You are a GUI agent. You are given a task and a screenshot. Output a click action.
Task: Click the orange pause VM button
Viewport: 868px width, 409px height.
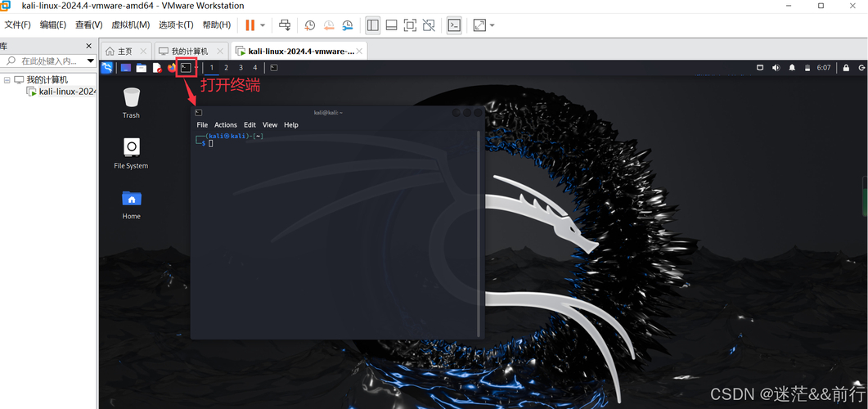(250, 25)
